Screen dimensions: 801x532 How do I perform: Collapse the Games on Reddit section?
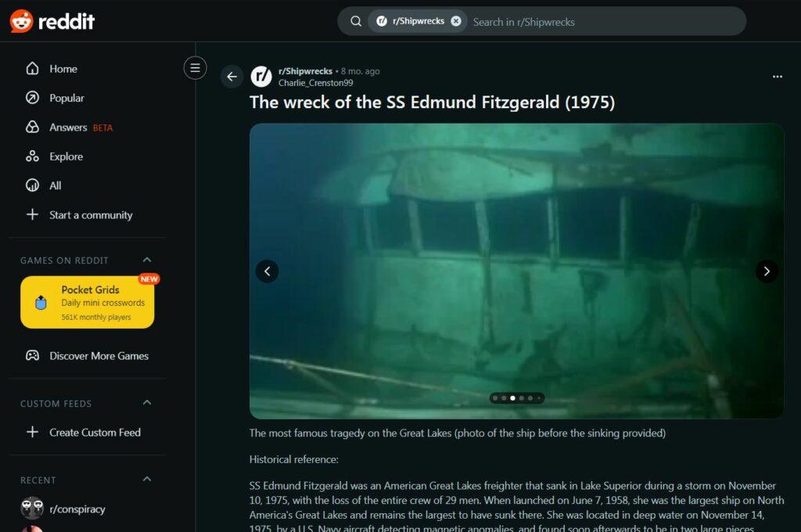pos(146,260)
